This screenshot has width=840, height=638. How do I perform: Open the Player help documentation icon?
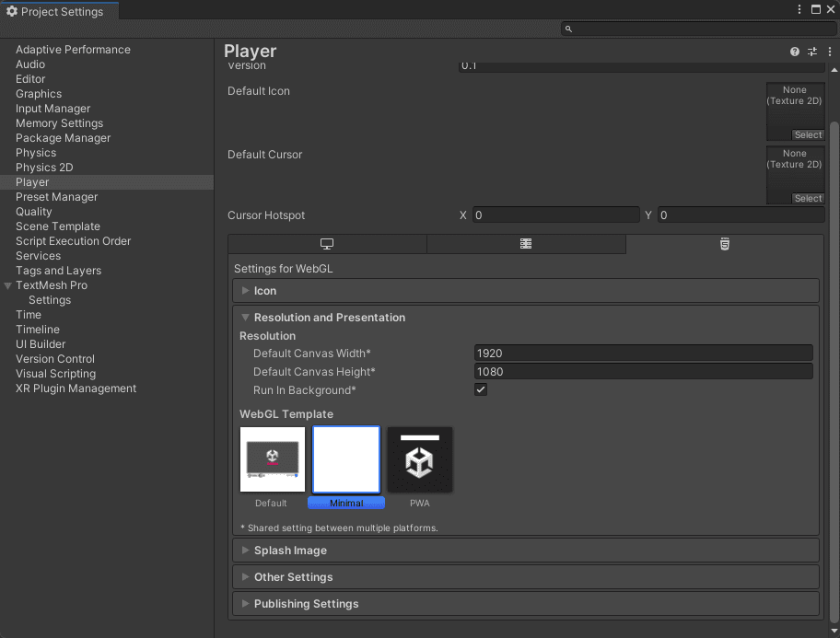(795, 52)
